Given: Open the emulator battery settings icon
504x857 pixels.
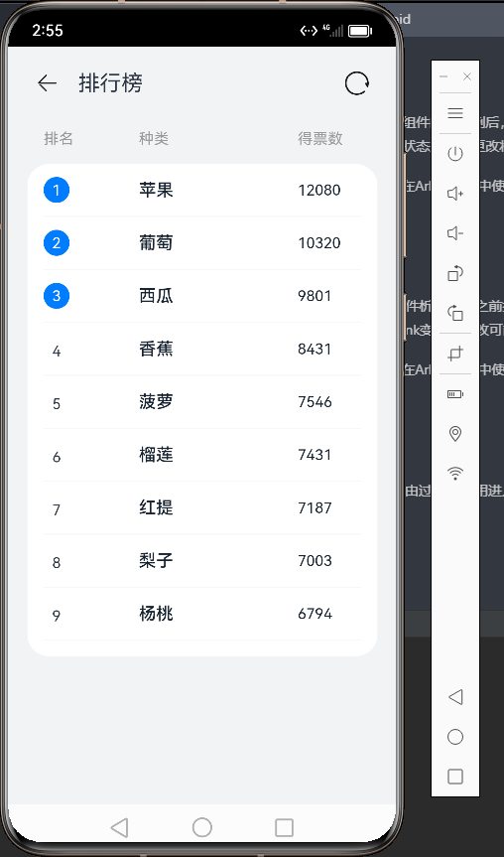Looking at the screenshot, I should 455,394.
